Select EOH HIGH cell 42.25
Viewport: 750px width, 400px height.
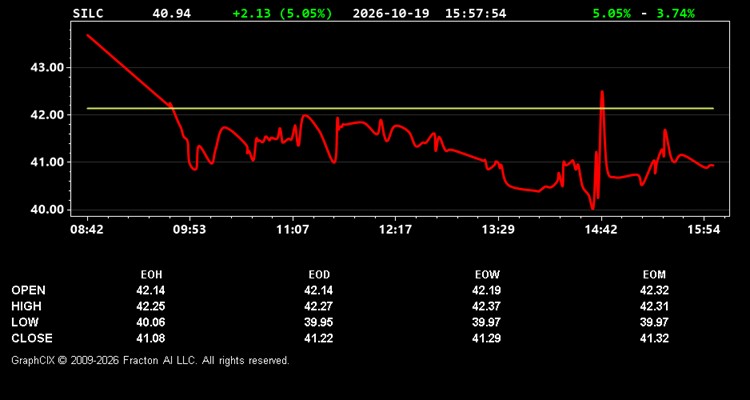150,306
